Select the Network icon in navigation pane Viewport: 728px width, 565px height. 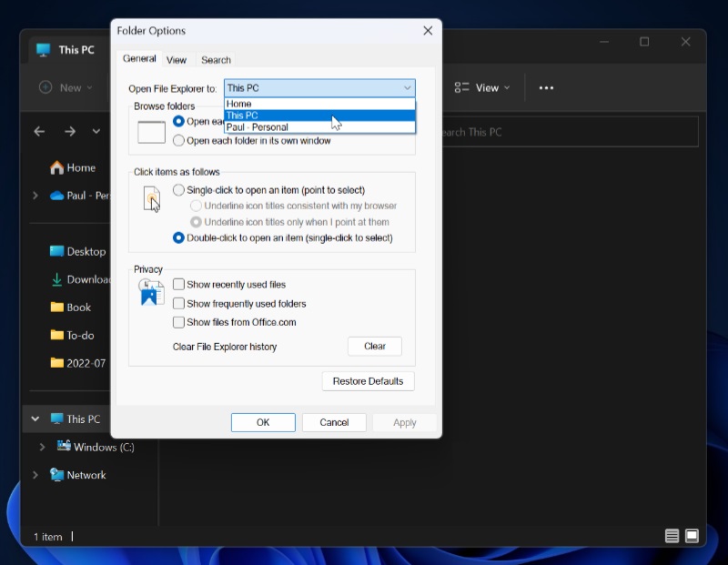(57, 475)
